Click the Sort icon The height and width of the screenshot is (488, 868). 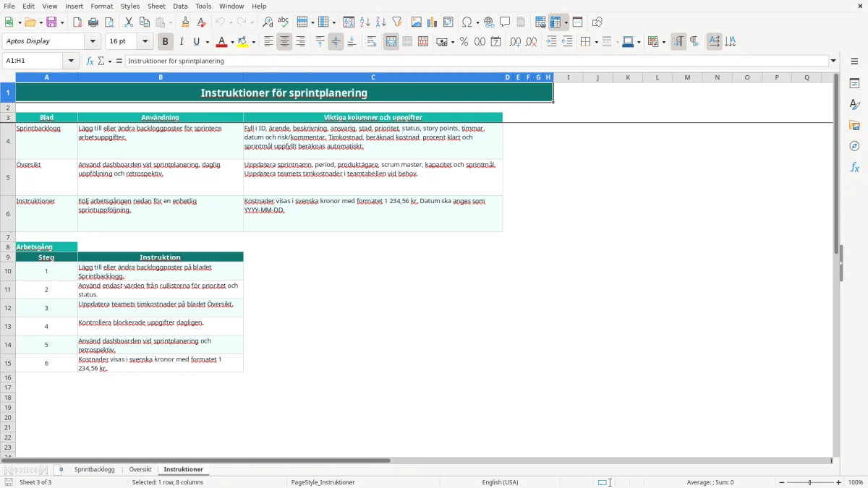(349, 22)
